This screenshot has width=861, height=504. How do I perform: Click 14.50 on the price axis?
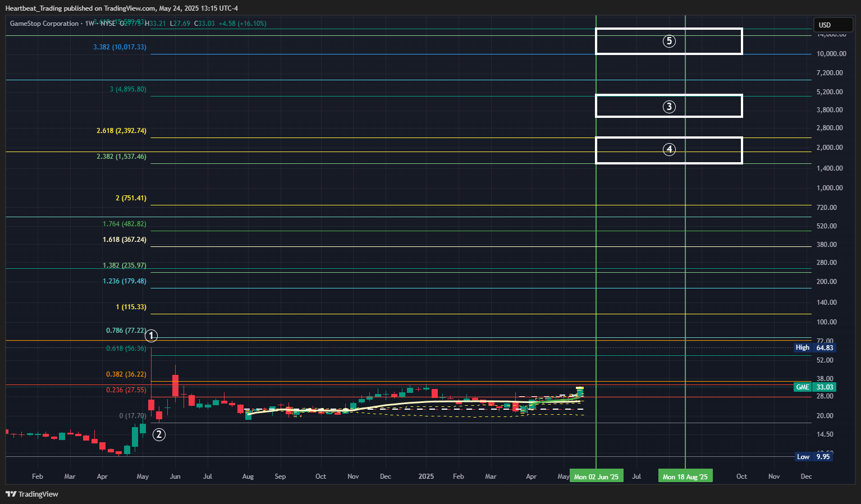[825, 434]
